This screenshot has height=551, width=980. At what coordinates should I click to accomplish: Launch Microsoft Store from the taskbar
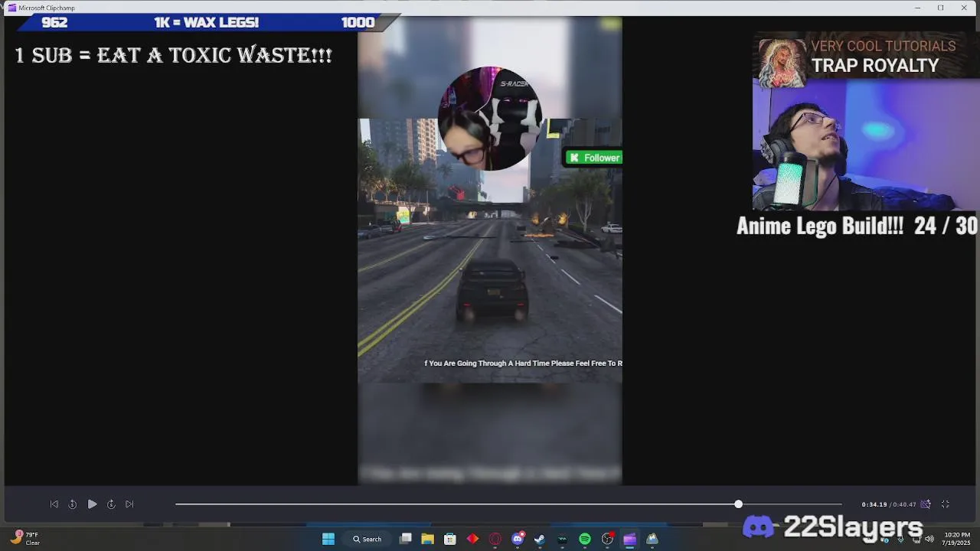450,539
